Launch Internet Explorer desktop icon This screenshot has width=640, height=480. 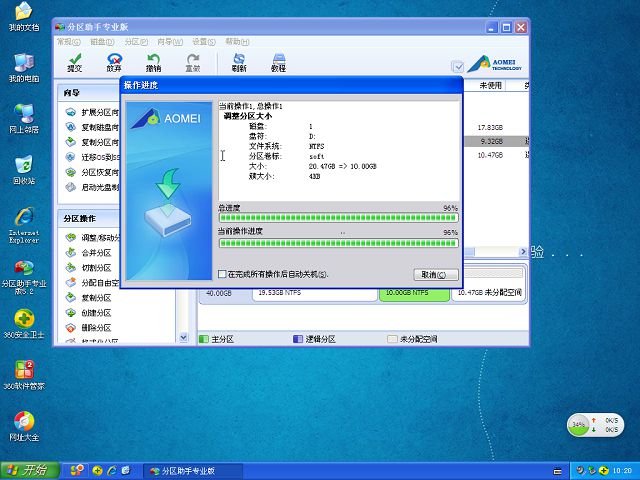[24, 225]
